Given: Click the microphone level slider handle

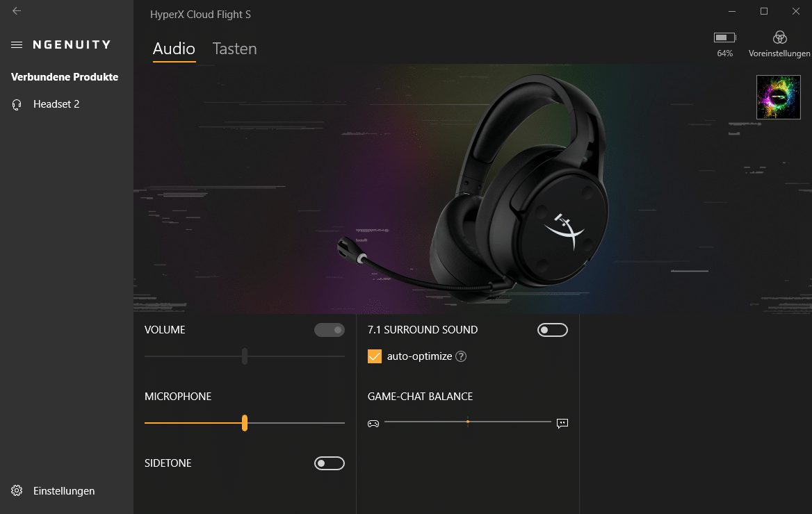Looking at the screenshot, I should [x=245, y=423].
